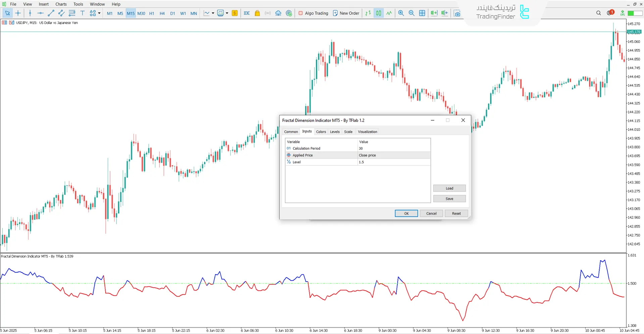Open the MetaEditor IDE
The width and height of the screenshot is (644, 334).
coord(247,13)
